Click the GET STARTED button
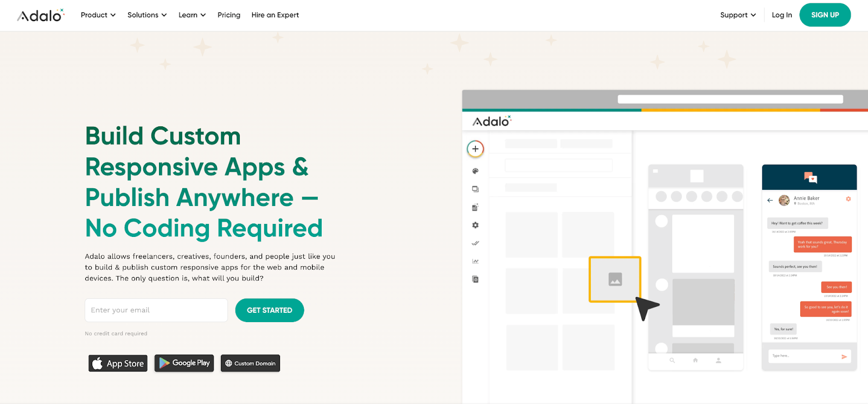This screenshot has height=404, width=868. point(270,310)
